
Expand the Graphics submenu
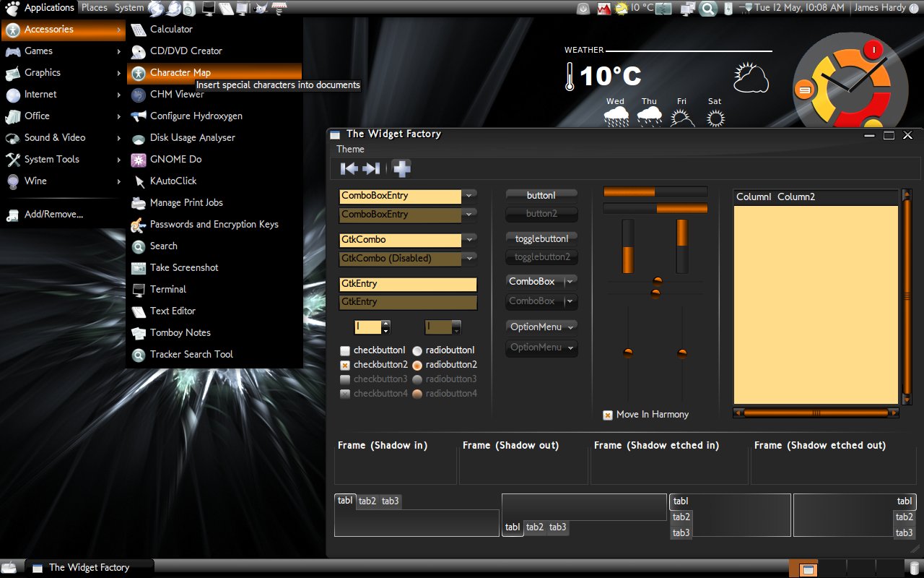(x=63, y=72)
